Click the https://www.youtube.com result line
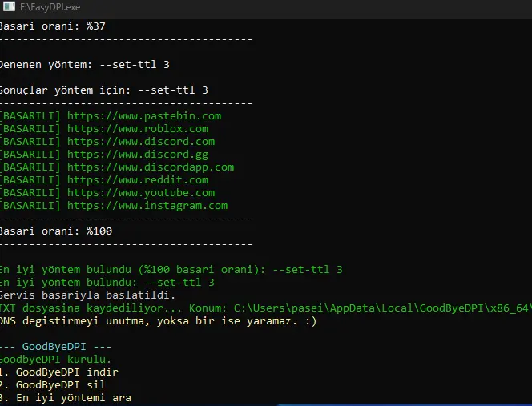The width and height of the screenshot is (532, 406). (107, 193)
